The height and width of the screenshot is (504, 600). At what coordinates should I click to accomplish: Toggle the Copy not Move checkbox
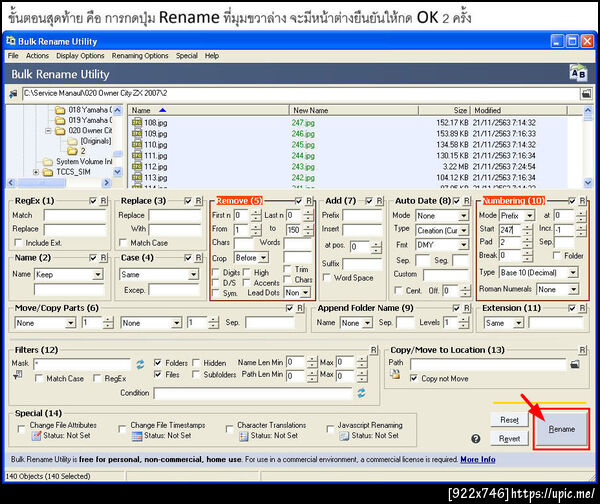click(x=414, y=378)
